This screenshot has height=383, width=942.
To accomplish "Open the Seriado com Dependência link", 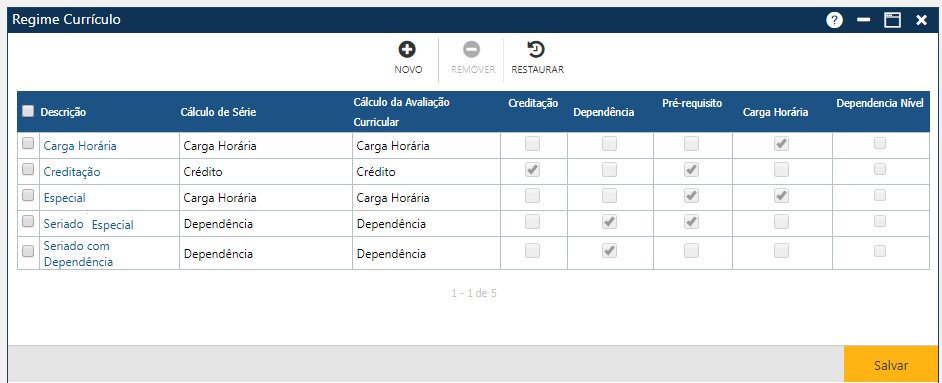I will (x=78, y=254).
